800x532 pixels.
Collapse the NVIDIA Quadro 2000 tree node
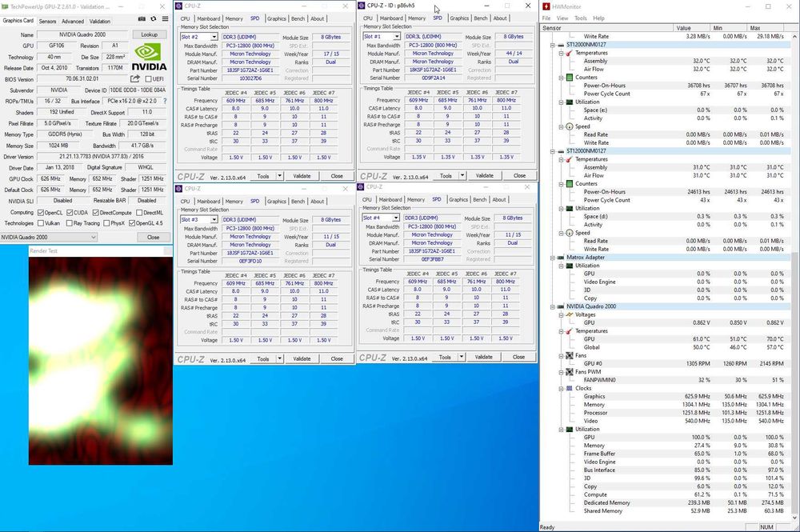[x=553, y=306]
